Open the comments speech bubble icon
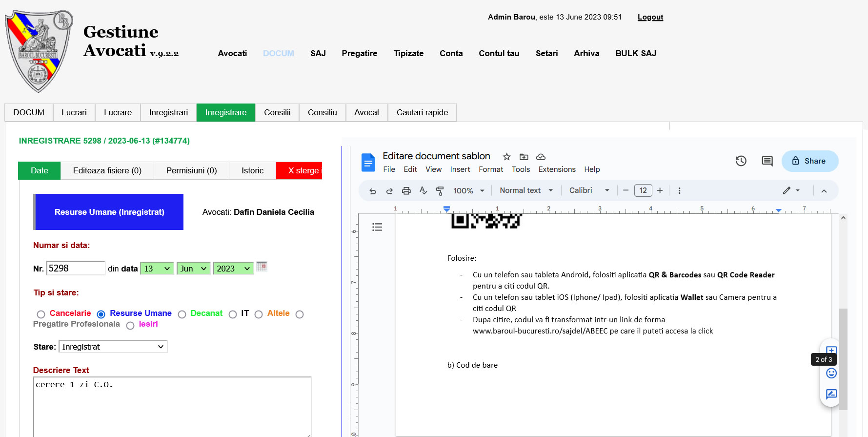The height and width of the screenshot is (437, 868). (767, 161)
